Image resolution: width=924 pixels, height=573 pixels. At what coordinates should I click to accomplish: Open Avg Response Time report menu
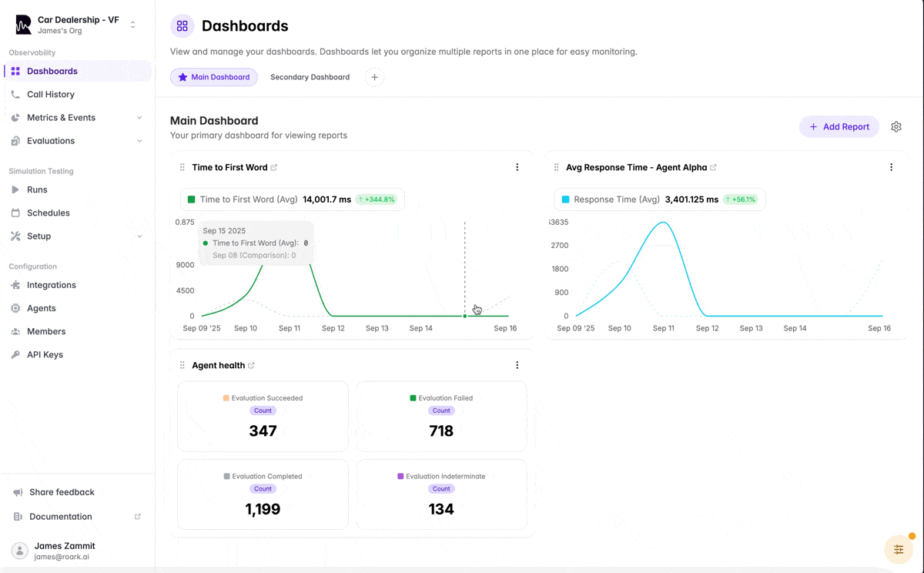point(892,167)
